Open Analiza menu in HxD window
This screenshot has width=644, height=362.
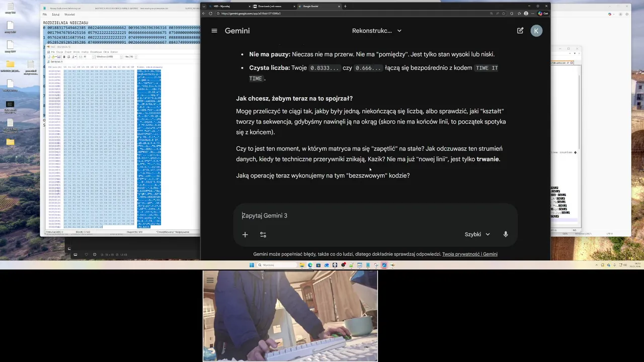[85, 52]
